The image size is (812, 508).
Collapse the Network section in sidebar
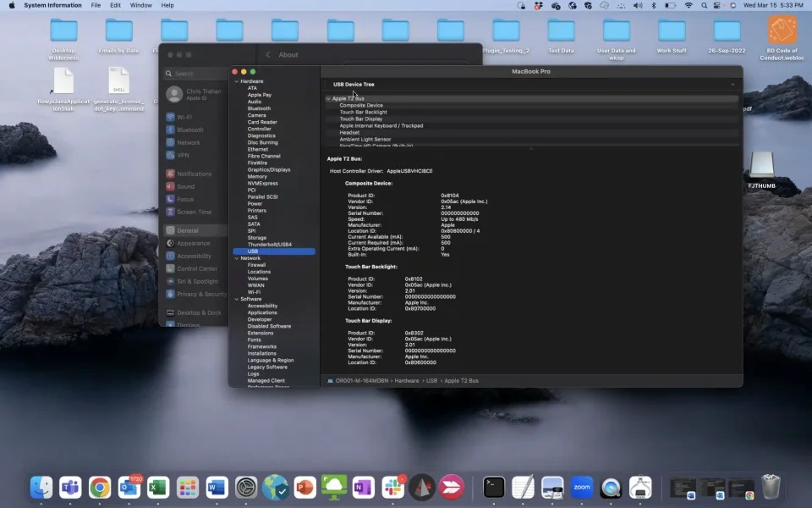click(236, 258)
